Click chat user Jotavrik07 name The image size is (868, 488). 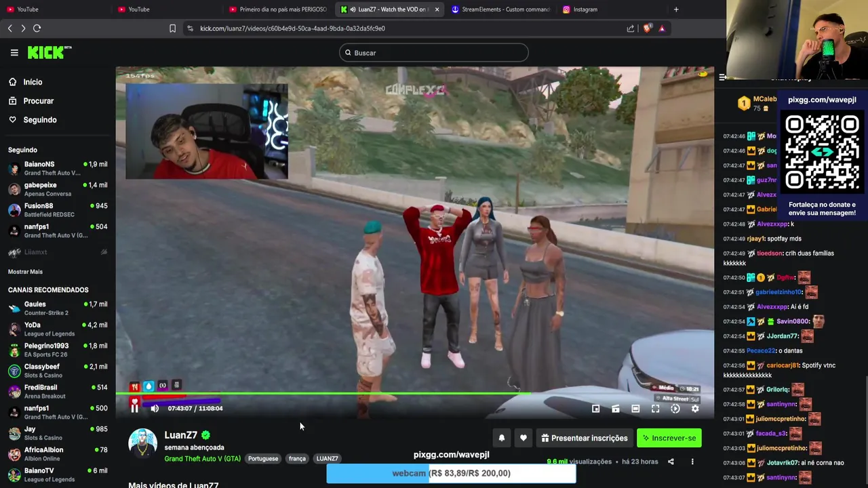pyautogui.click(x=784, y=463)
